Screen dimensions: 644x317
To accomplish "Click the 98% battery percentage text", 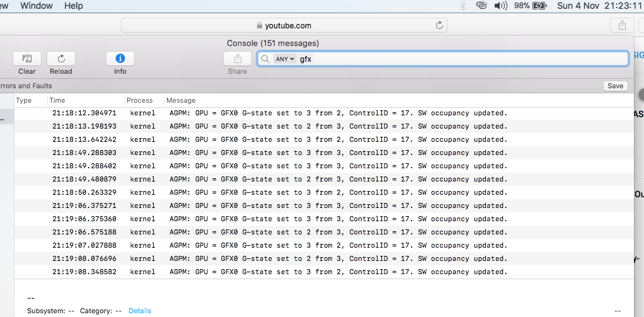I will [522, 6].
